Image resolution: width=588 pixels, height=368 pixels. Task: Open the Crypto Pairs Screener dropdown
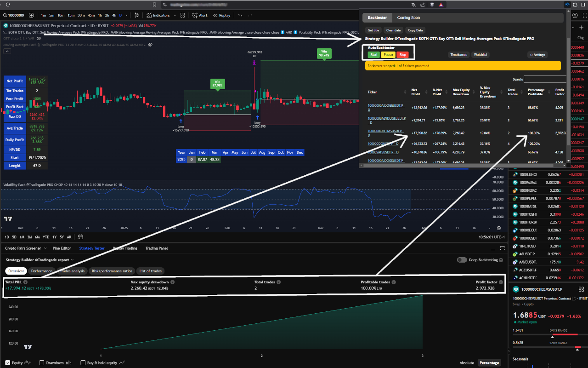pos(46,248)
